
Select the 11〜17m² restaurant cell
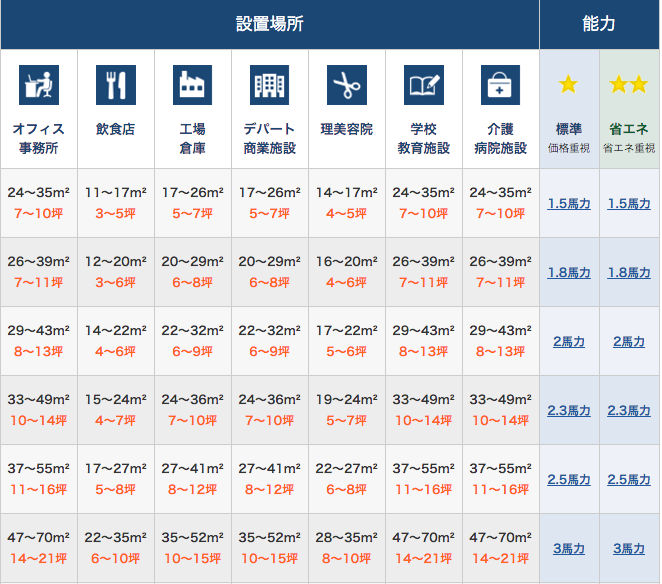pos(116,203)
